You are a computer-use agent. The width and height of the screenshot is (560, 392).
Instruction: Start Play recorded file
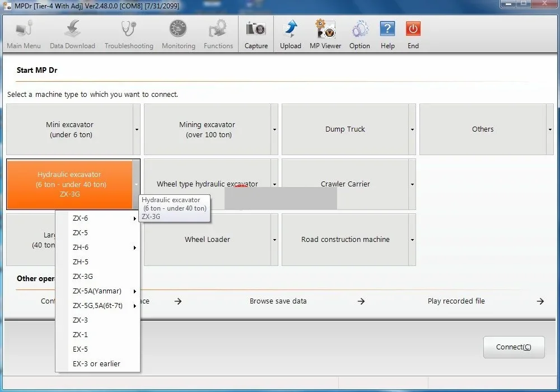pos(456,301)
